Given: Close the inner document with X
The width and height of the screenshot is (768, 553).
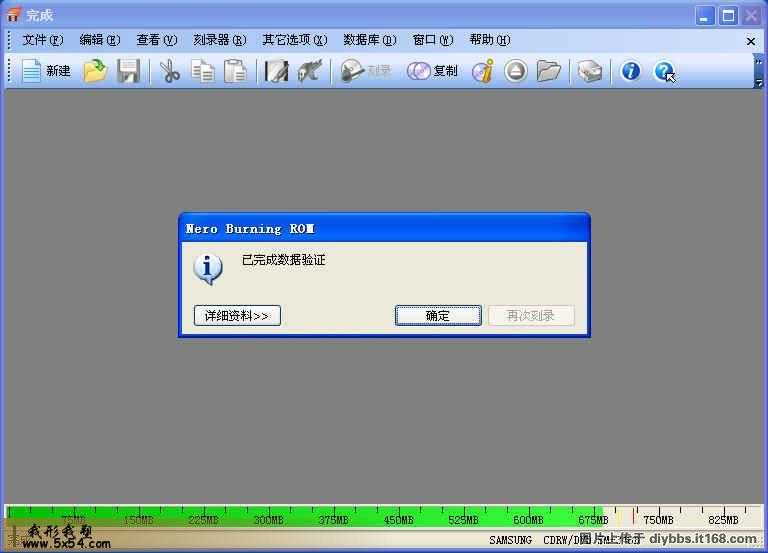Looking at the screenshot, I should point(750,42).
